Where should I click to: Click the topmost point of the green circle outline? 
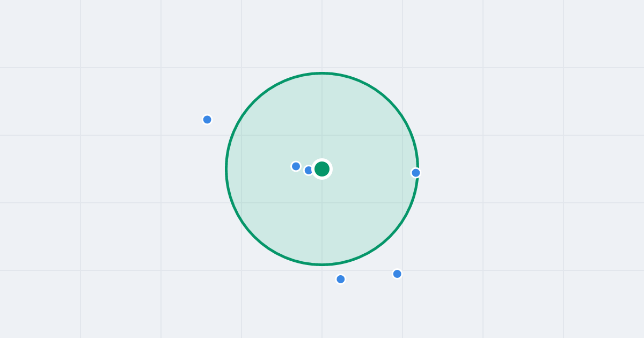click(322, 73)
